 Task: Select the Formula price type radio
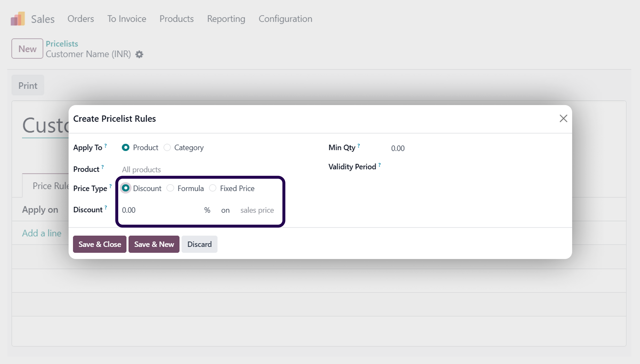[170, 188]
